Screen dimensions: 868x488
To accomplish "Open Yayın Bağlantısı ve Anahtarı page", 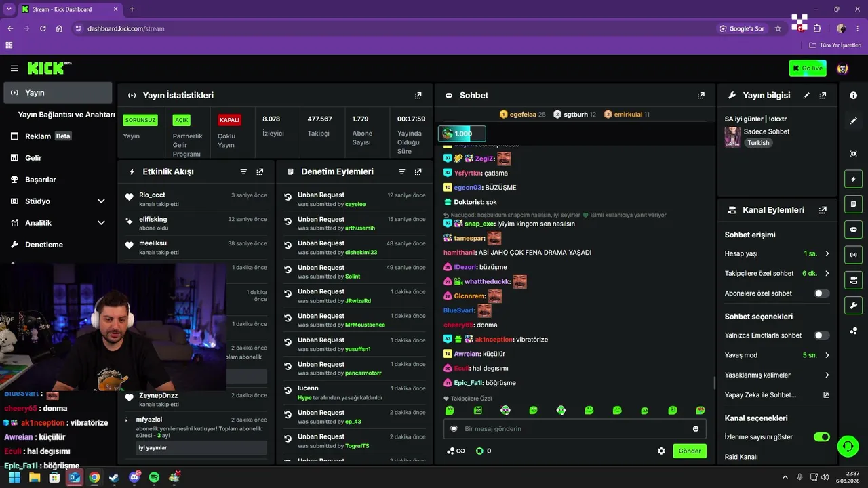I will (66, 115).
